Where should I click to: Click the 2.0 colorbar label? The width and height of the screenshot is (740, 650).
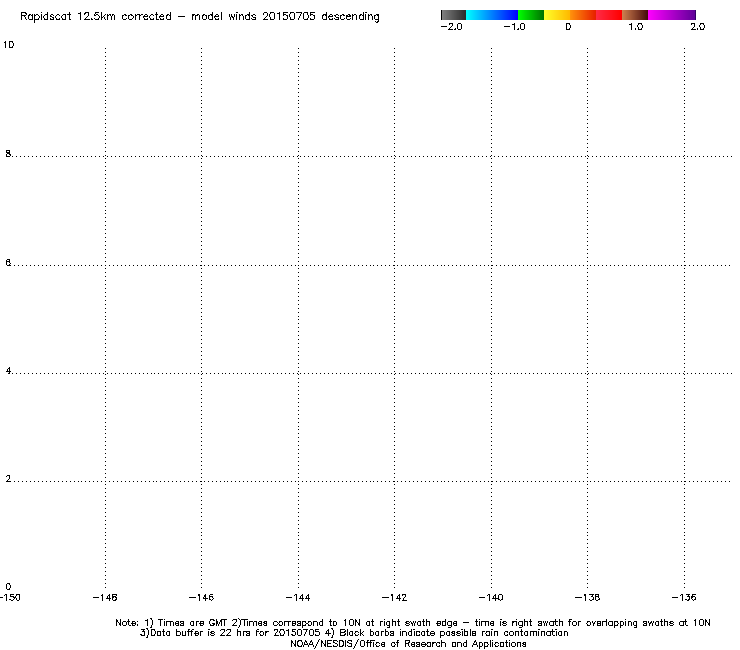pyautogui.click(x=698, y=27)
